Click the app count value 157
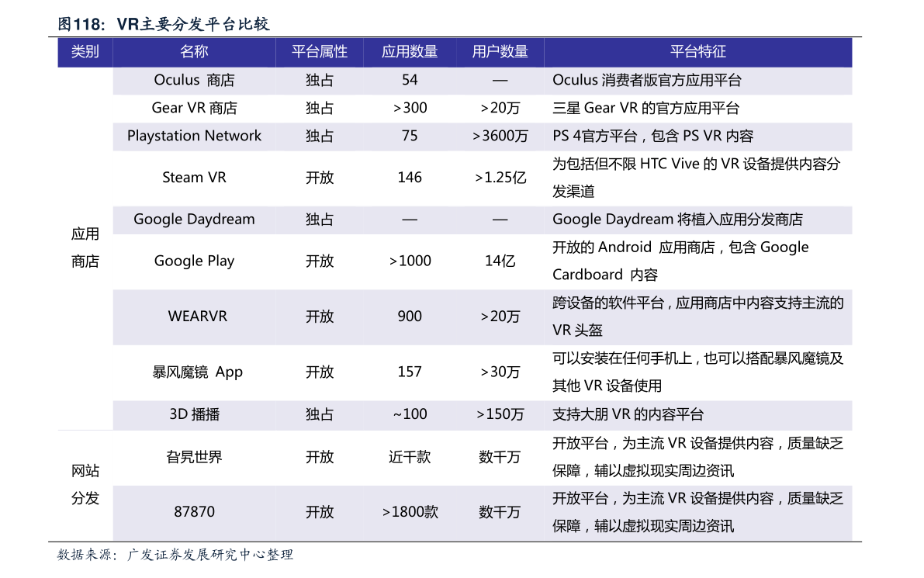 click(x=410, y=372)
